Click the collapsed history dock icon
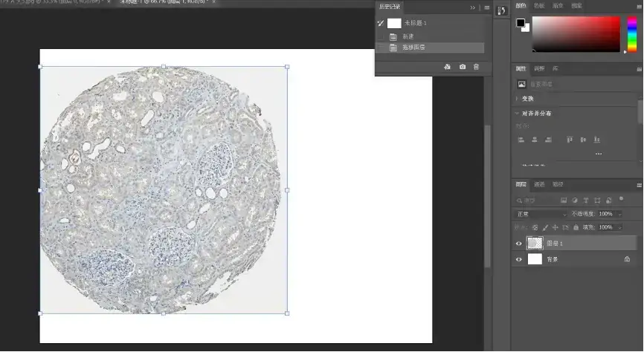Screen dimensions: 644x352 (x=501, y=10)
